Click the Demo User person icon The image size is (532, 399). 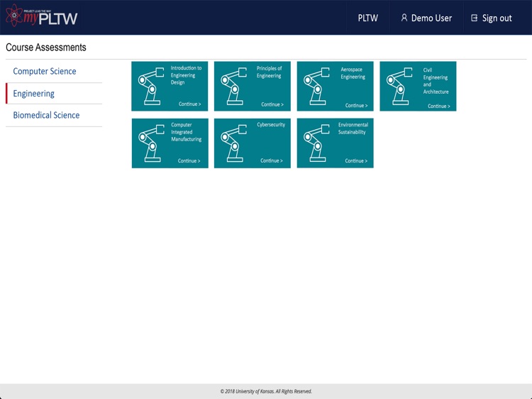[x=404, y=18]
